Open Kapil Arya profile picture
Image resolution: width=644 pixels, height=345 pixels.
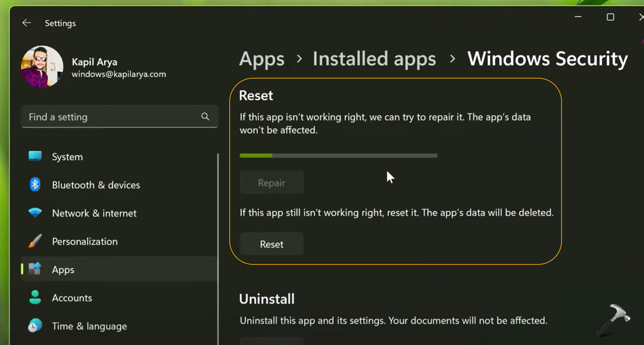[x=42, y=67]
